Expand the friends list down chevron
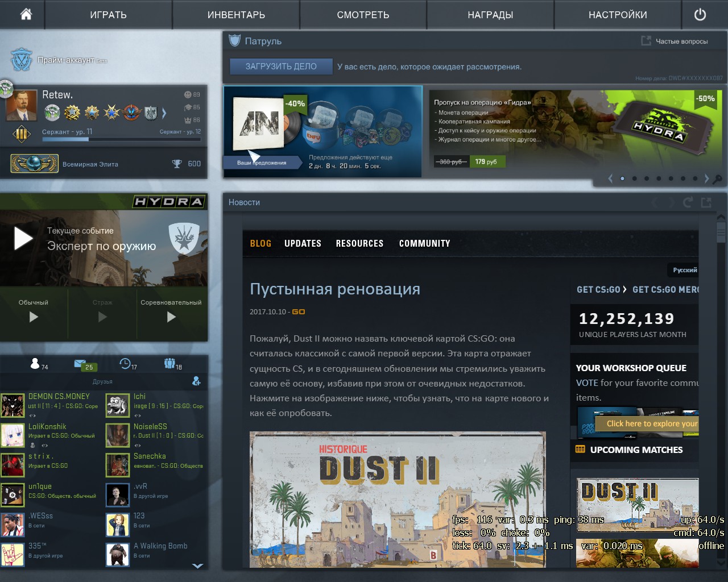Image resolution: width=728 pixels, height=582 pixels. [x=197, y=566]
